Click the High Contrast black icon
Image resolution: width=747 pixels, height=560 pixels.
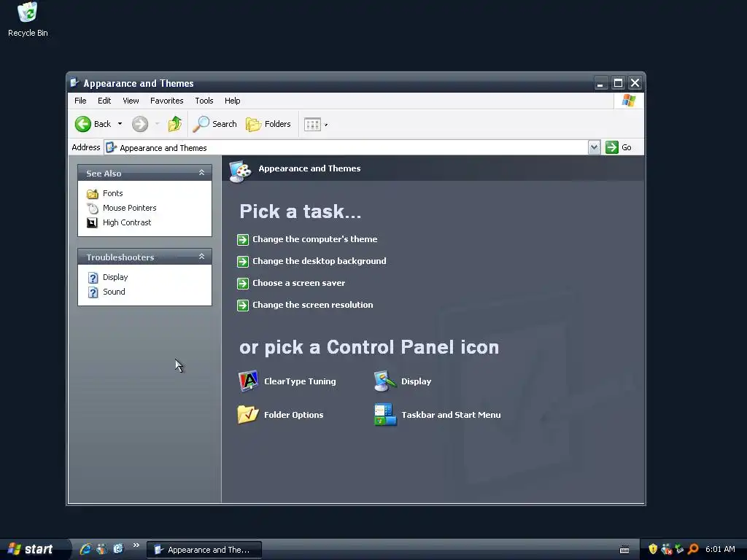(x=93, y=222)
